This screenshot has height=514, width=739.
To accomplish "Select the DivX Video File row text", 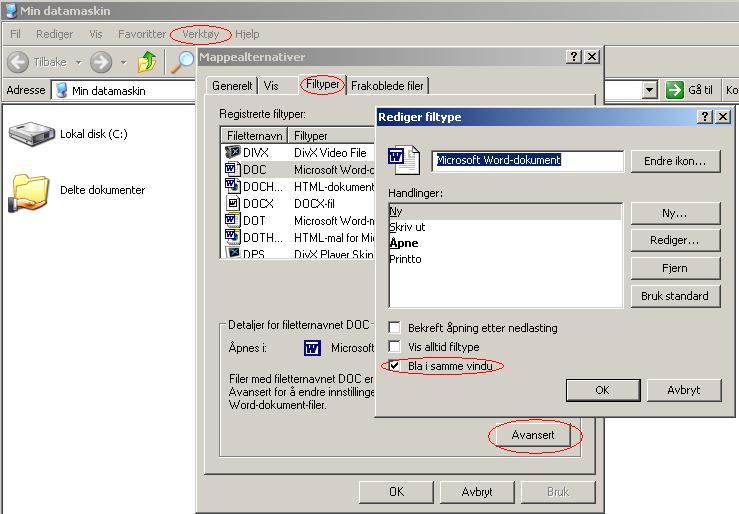I will pos(330,153).
